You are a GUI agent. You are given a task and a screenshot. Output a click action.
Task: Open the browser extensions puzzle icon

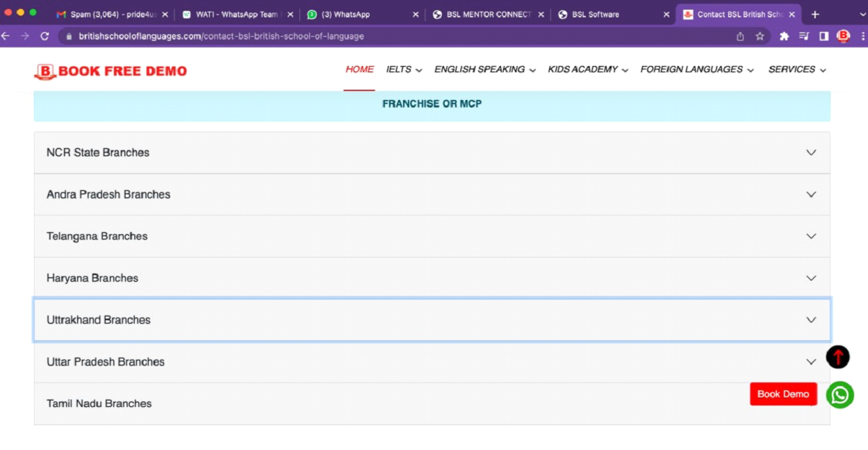784,36
